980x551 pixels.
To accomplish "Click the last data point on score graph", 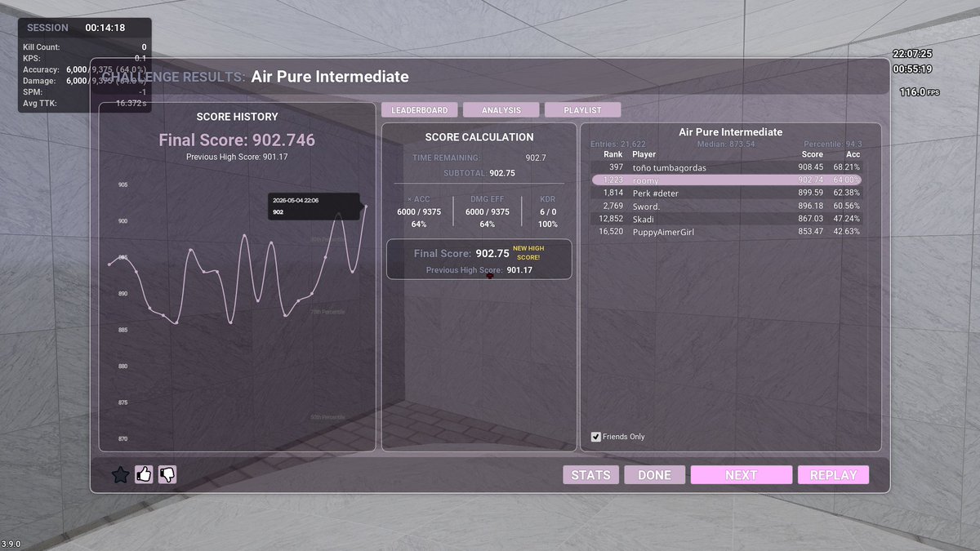I will pos(366,207).
